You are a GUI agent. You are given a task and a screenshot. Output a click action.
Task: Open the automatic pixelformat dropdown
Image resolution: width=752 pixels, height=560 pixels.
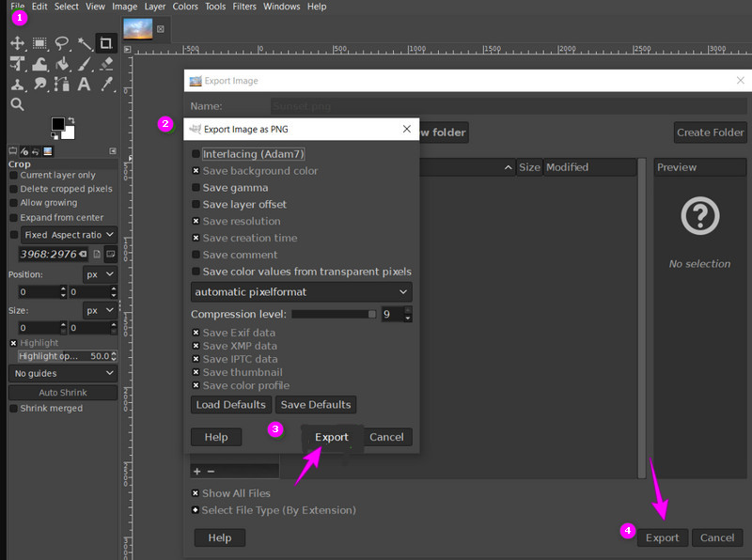click(x=301, y=292)
